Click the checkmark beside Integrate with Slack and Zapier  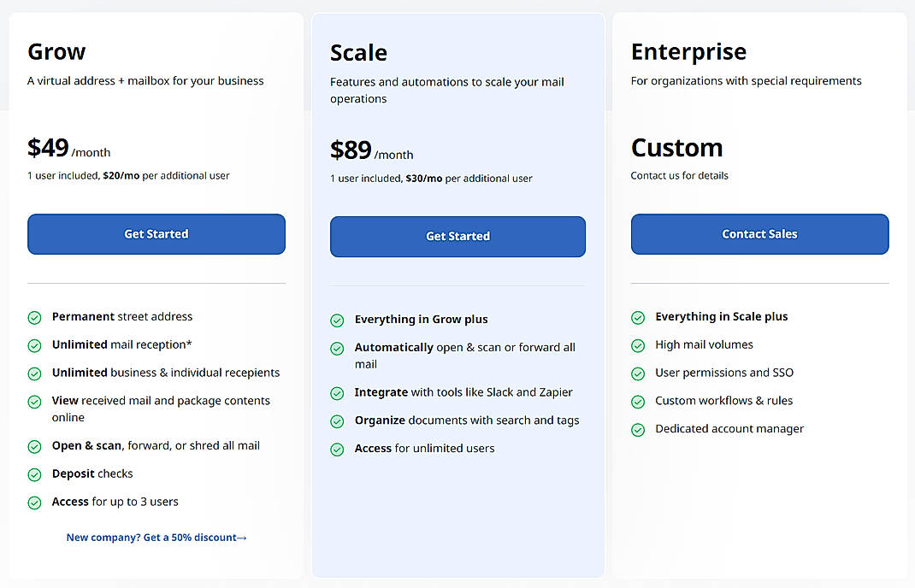[337, 392]
